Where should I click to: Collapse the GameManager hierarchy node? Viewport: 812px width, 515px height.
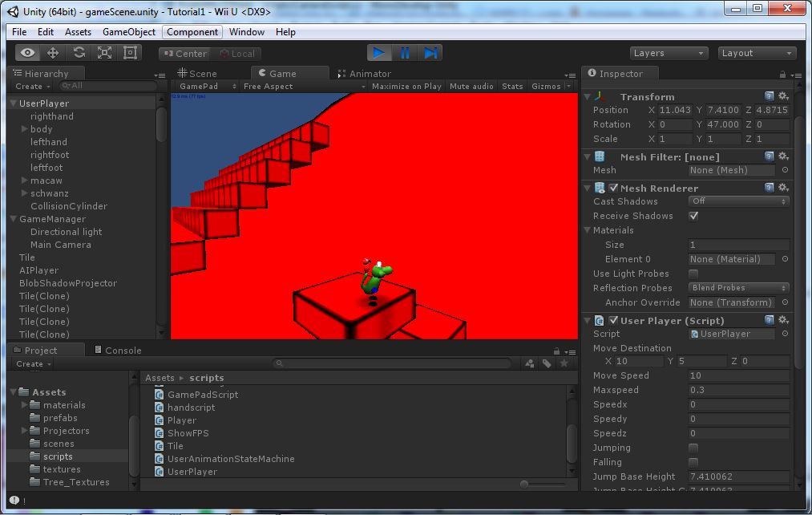(14, 219)
